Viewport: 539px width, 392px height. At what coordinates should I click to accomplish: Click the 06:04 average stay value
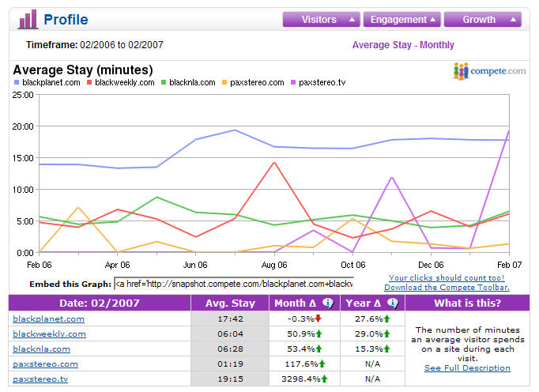230,334
